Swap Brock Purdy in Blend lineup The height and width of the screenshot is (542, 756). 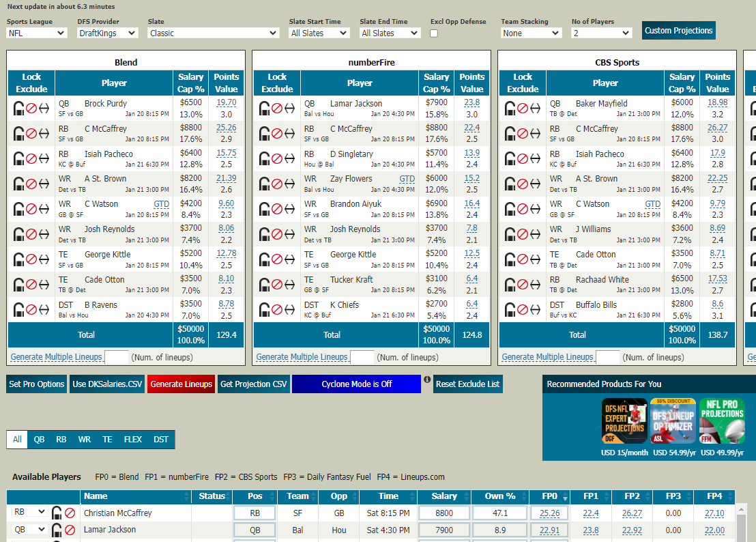44,109
